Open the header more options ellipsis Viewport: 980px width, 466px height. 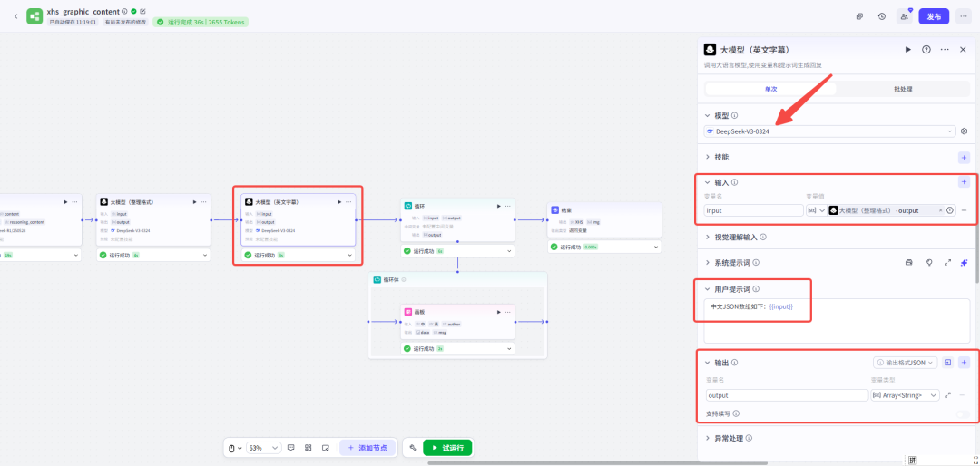(963, 17)
